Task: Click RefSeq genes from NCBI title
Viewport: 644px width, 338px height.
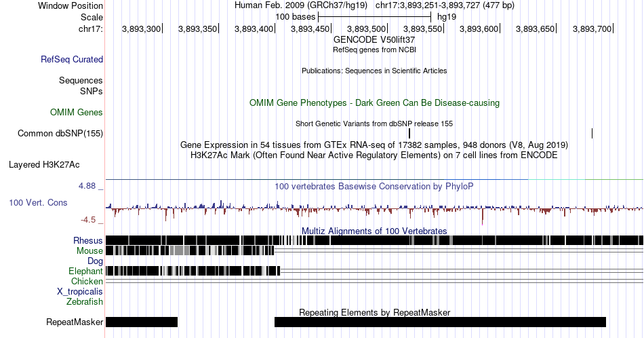Action: [374, 50]
